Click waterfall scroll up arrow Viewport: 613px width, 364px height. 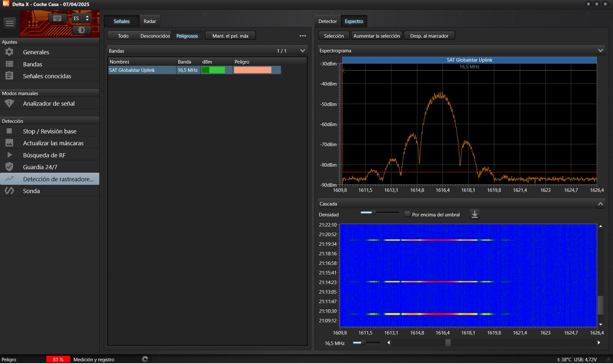tap(601, 226)
